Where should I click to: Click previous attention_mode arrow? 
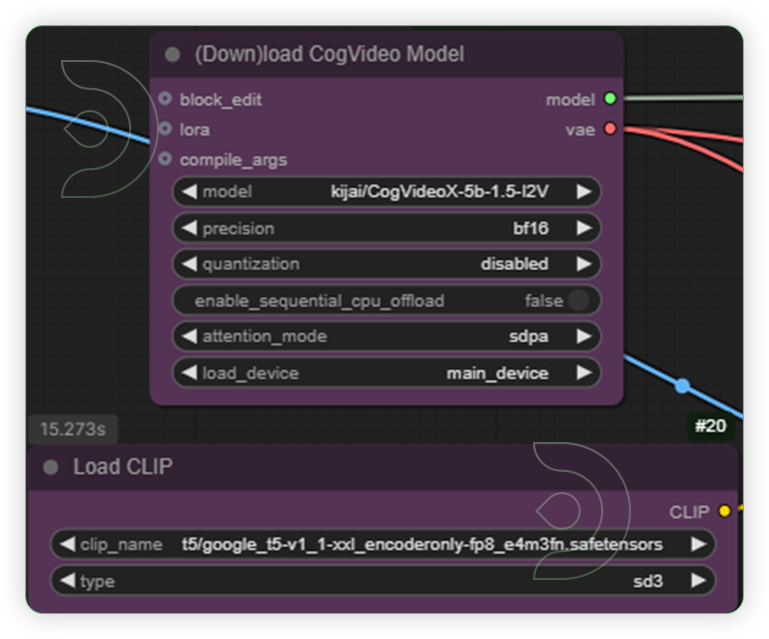(189, 336)
